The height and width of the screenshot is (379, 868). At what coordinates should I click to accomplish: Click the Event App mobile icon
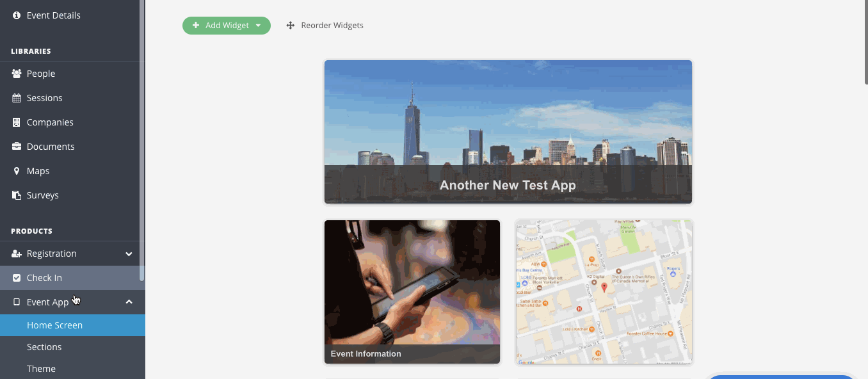pos(17,302)
